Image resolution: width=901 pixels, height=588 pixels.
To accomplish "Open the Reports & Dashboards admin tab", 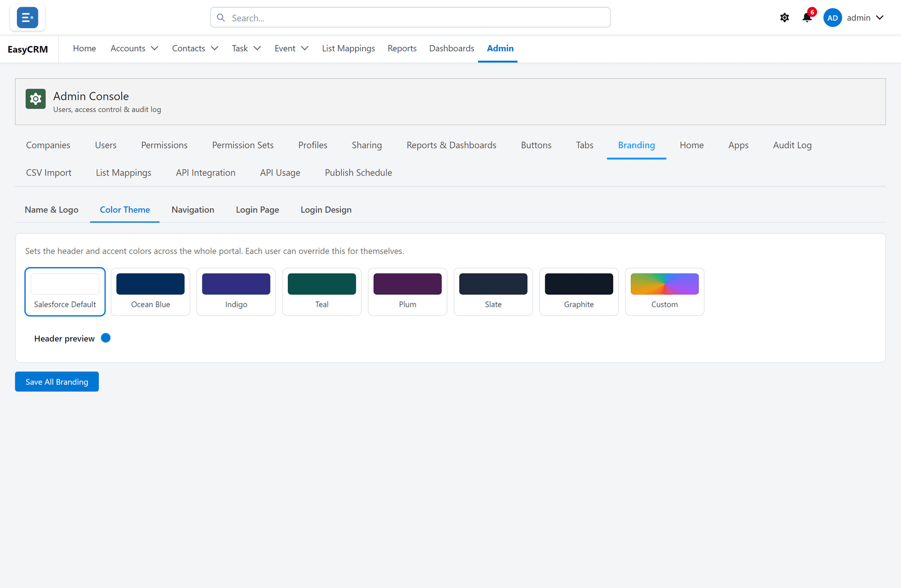I will 452,145.
